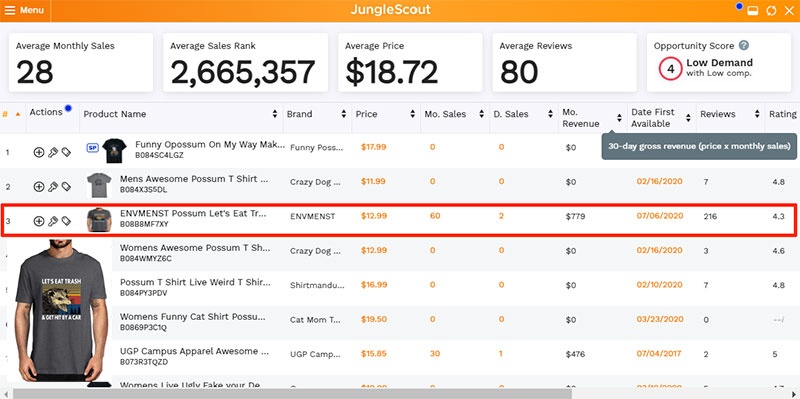Click tag icon for Mens Awesome Possum row
The height and width of the screenshot is (399, 800).
click(x=66, y=187)
